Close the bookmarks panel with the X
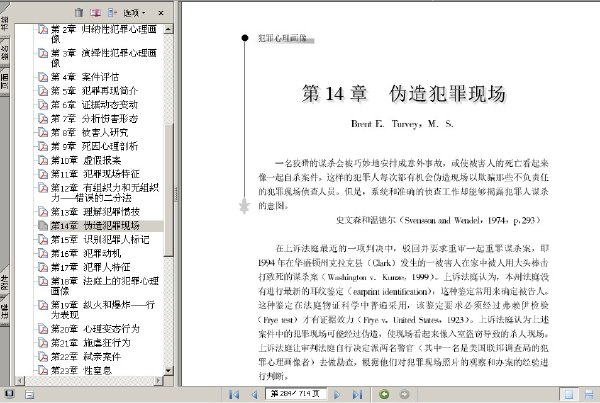Screen dimensions: 600x403 pyautogui.click(x=161, y=13)
